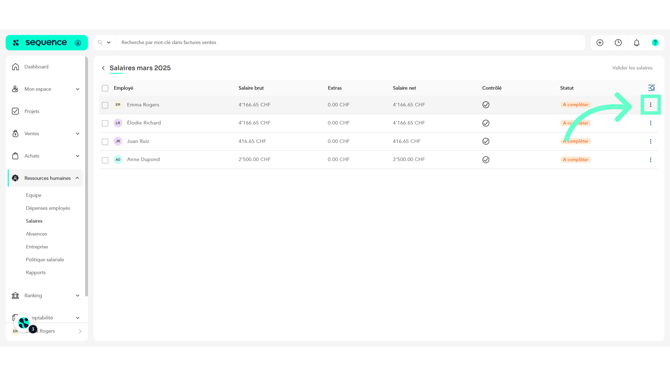Open the search filter dropdown arrow

pos(109,43)
